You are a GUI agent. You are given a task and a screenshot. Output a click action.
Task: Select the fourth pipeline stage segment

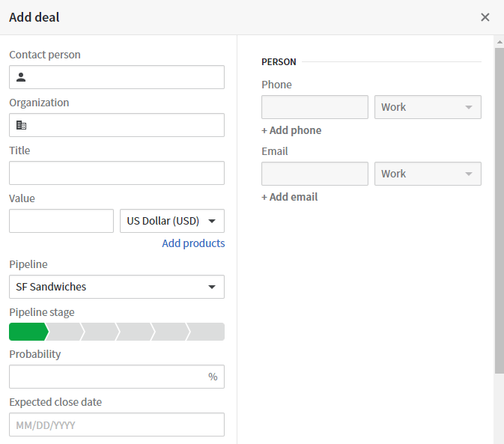[136, 332]
